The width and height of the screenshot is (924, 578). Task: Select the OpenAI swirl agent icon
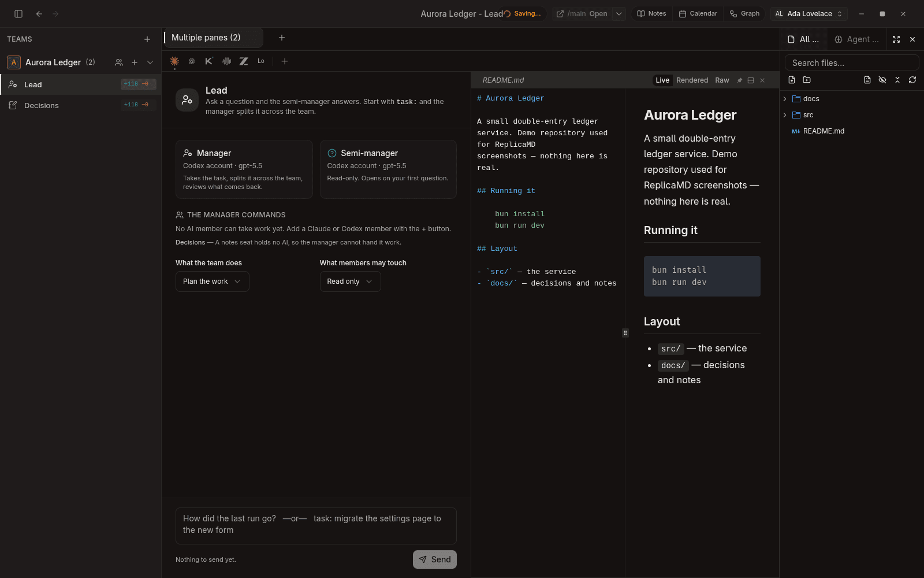(x=192, y=61)
